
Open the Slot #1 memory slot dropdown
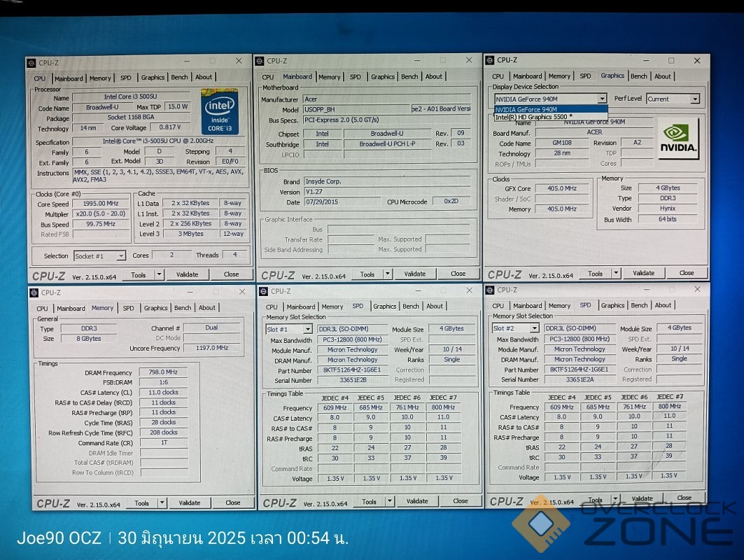(308, 329)
